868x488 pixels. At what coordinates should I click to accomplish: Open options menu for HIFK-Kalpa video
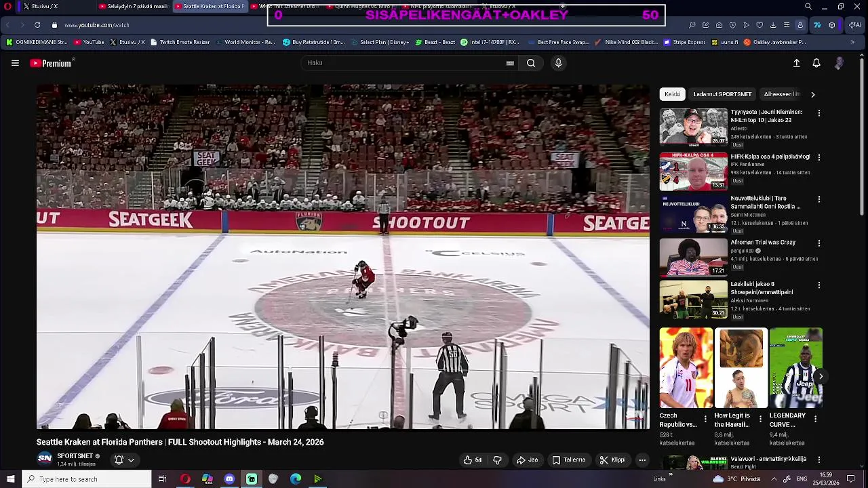(819, 157)
